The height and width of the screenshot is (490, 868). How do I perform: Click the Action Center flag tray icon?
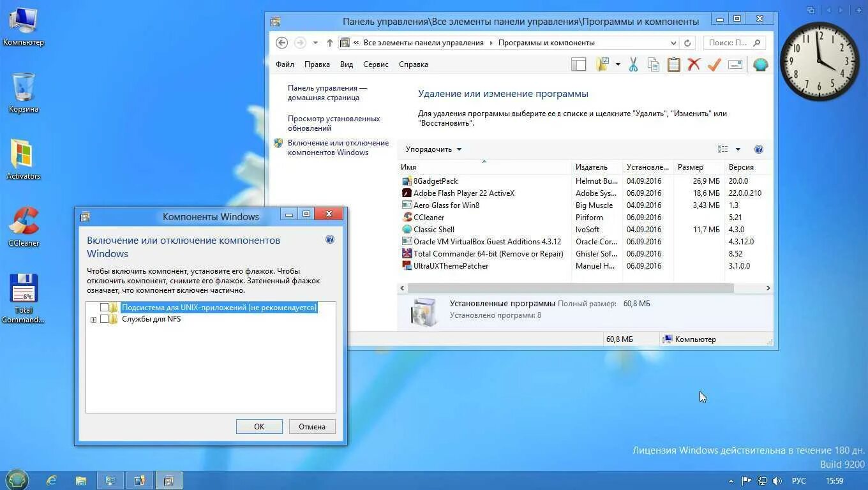tap(746, 480)
